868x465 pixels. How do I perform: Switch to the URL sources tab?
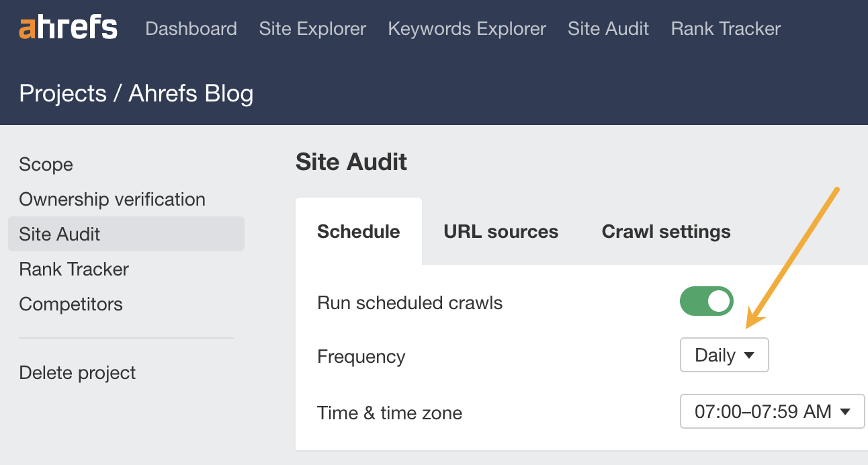[501, 231]
